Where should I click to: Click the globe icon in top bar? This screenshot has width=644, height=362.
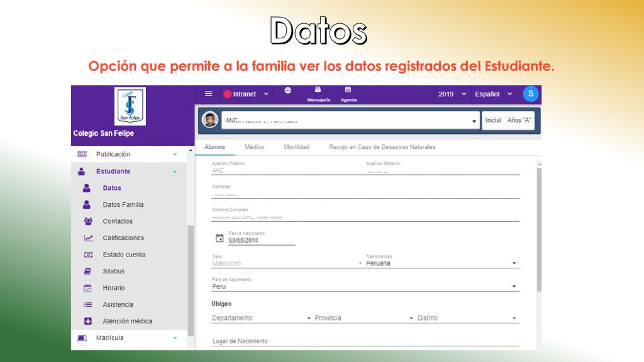coord(288,90)
